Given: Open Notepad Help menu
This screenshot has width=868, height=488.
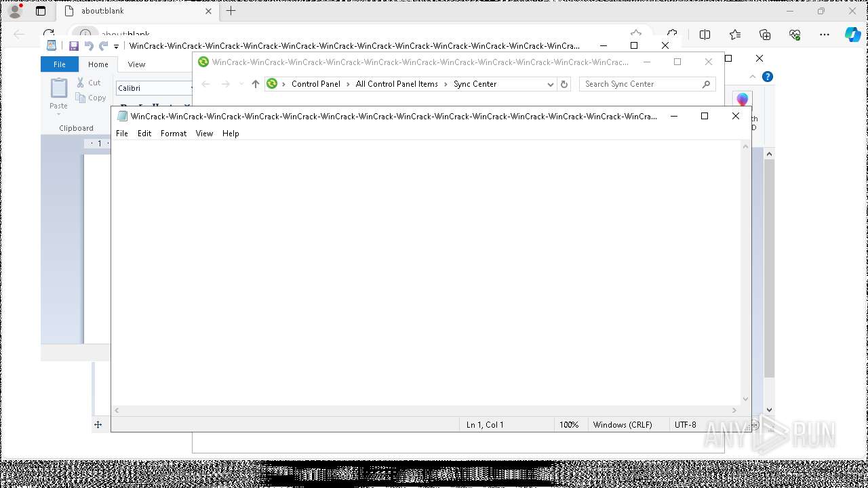Looking at the screenshot, I should click(x=231, y=134).
